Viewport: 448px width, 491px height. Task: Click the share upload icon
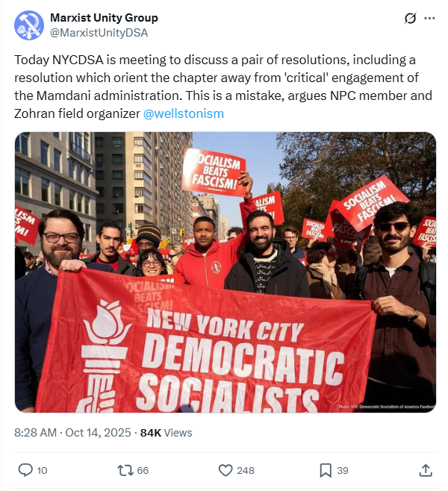(426, 470)
